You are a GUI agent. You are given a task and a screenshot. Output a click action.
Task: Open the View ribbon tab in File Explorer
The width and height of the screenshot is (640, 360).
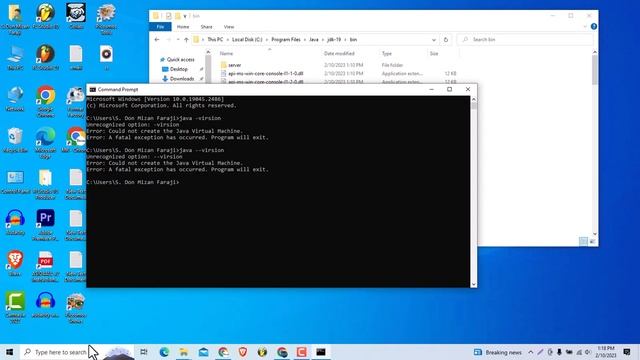(x=229, y=27)
